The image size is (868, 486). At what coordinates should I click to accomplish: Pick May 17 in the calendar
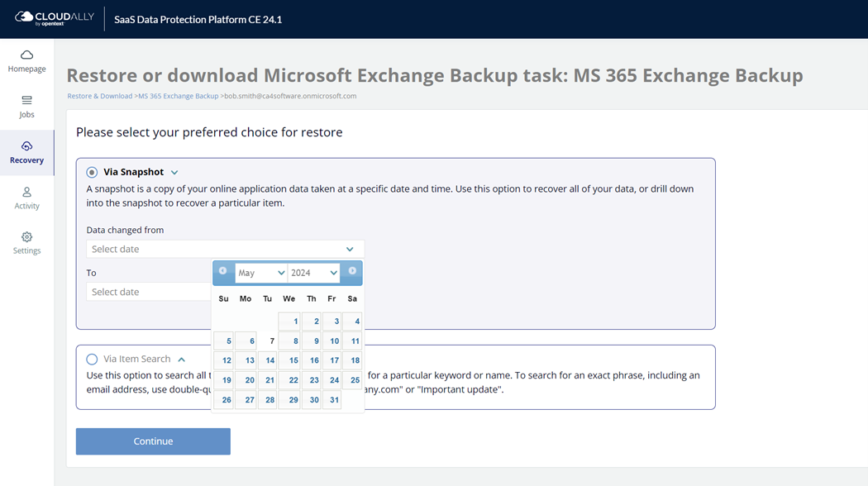click(x=331, y=360)
